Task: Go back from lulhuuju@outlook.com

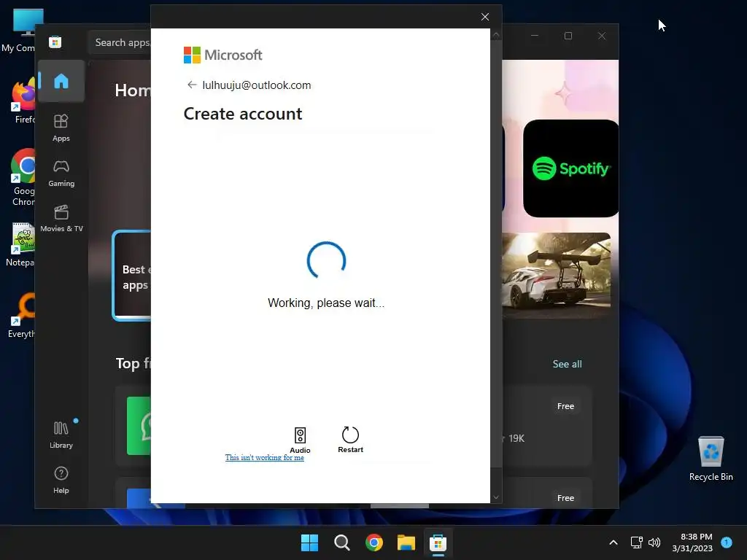Action: (192, 85)
